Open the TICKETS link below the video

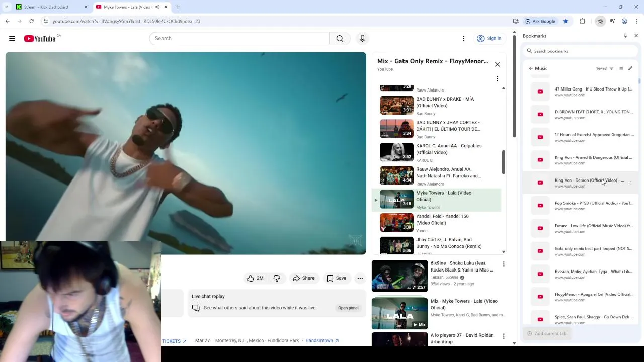pos(174,341)
